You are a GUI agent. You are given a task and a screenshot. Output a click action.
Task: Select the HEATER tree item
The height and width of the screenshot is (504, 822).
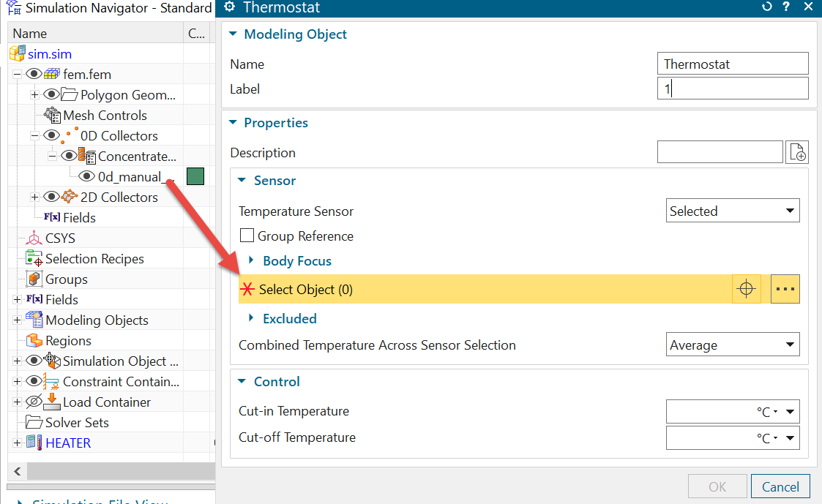68,443
